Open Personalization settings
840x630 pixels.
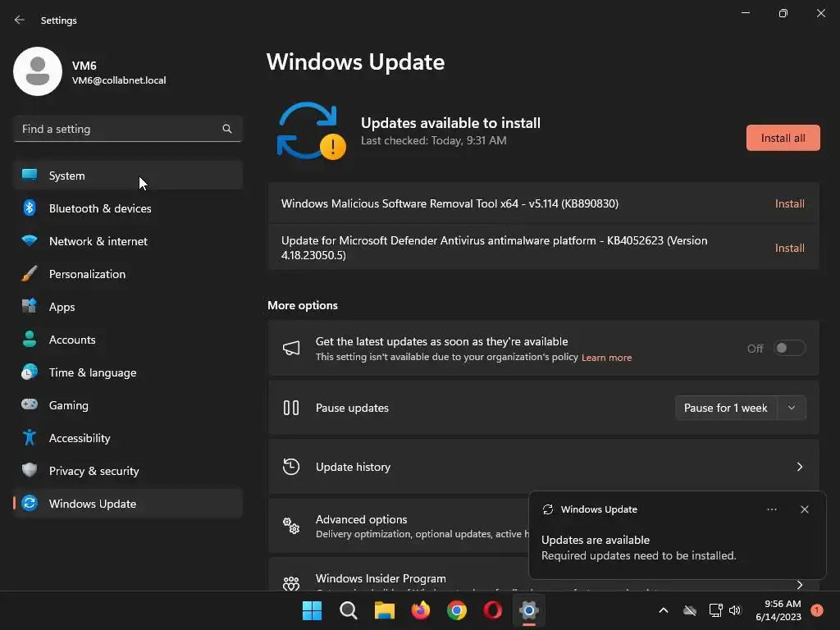128,274
